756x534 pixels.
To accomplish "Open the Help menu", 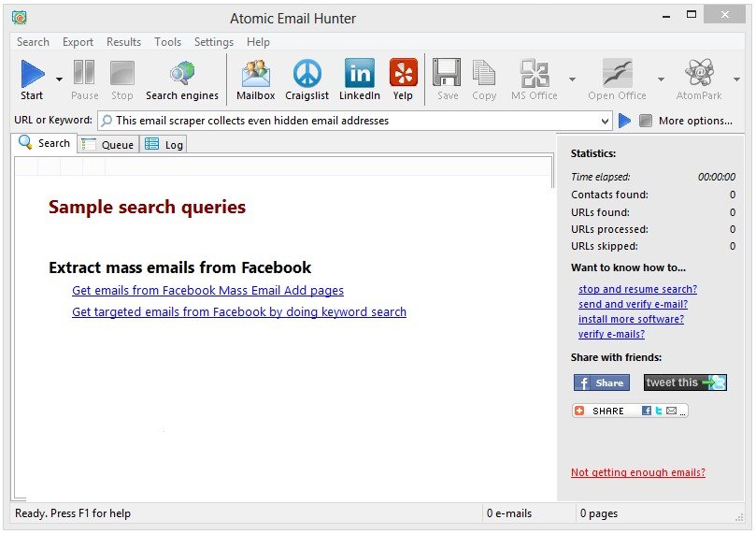I will tap(258, 42).
